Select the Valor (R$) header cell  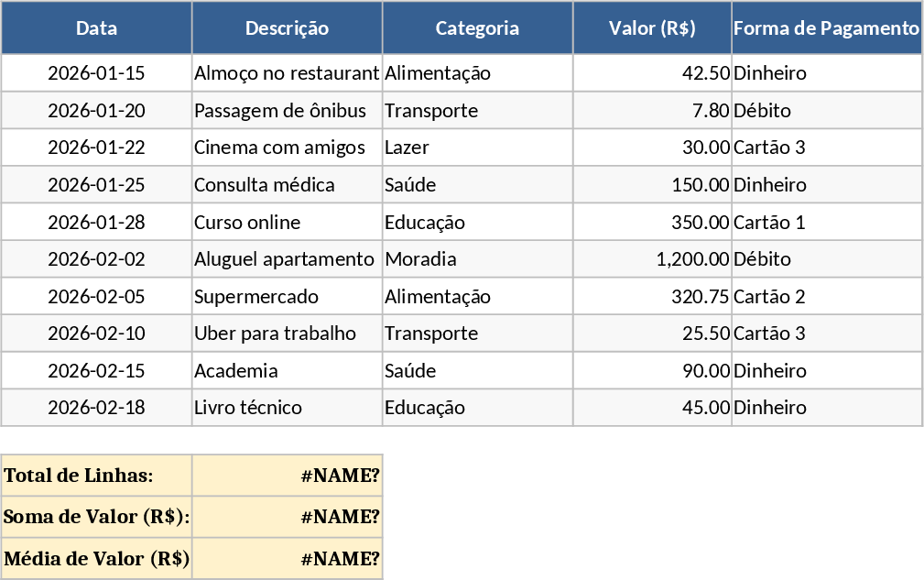[652, 28]
